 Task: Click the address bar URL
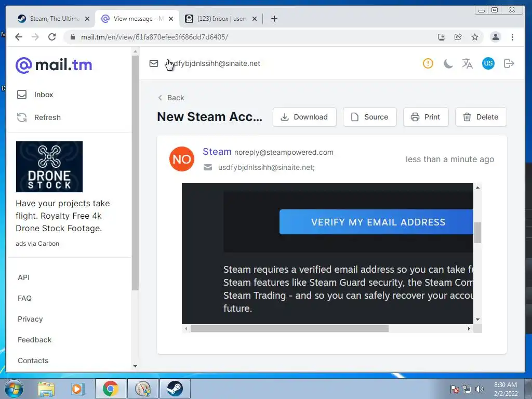coord(154,37)
